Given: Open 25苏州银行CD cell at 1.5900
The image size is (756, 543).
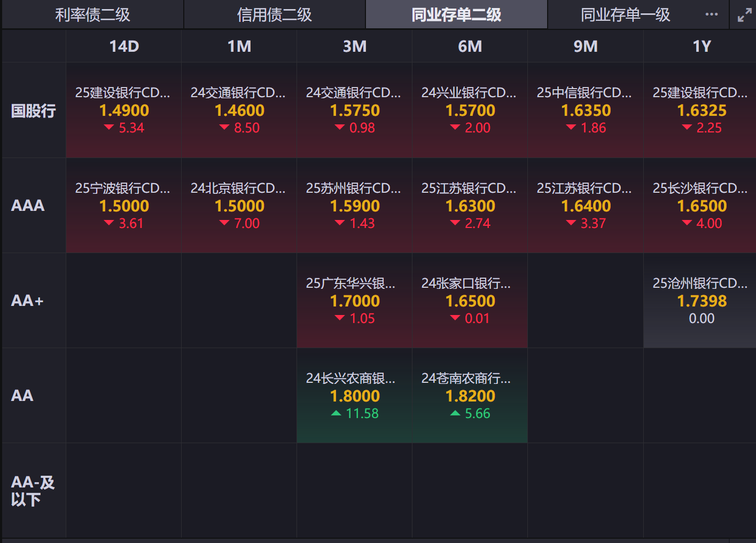Looking at the screenshot, I should (355, 206).
